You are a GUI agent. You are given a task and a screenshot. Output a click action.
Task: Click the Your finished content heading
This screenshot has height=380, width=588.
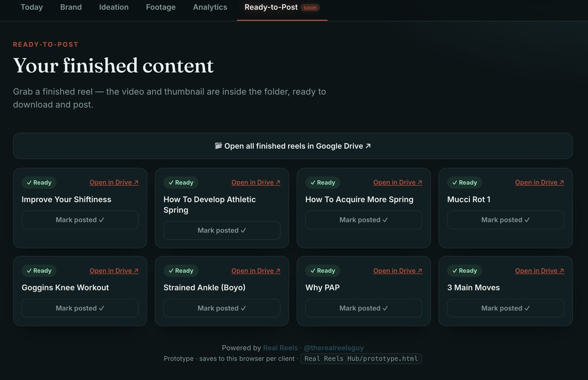[x=113, y=66]
